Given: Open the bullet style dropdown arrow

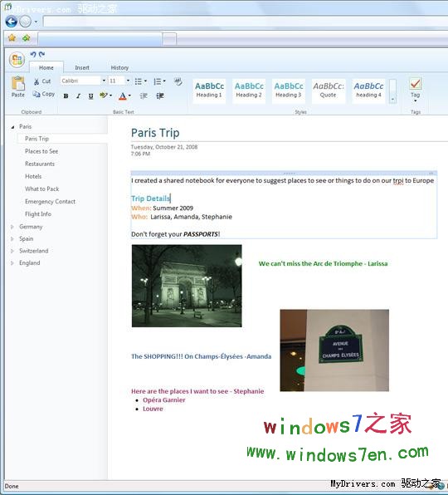Looking at the screenshot, I should (x=145, y=81).
